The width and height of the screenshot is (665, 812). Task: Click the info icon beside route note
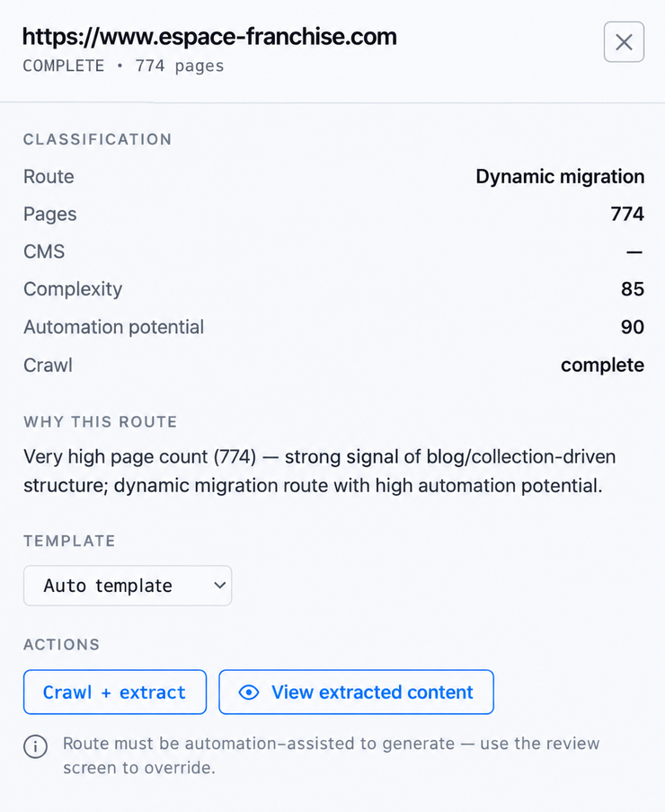click(35, 746)
